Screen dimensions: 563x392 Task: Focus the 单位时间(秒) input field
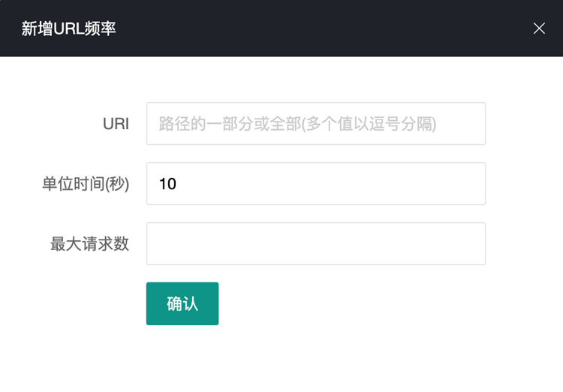click(316, 184)
